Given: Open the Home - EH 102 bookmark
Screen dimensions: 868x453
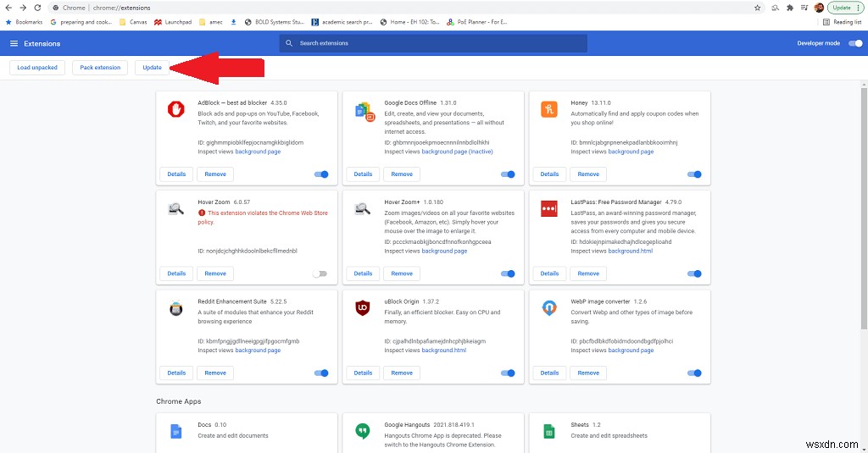Looking at the screenshot, I should tap(409, 22).
